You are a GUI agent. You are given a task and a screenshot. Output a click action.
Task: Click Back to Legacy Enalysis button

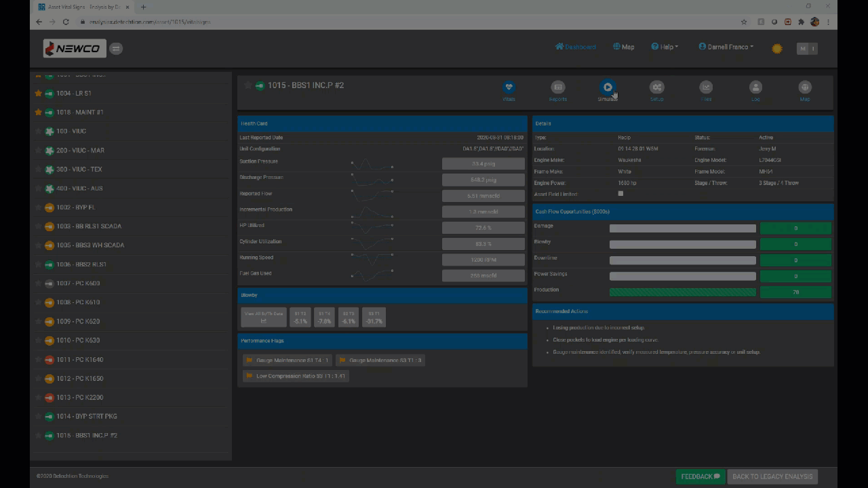coord(772,476)
